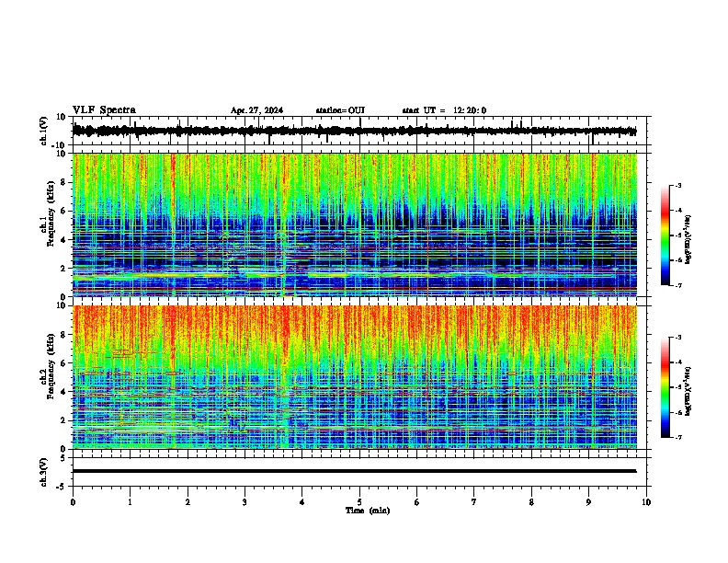Image resolution: width=728 pixels, height=563 pixels.
Task: Click inside the ch.2 spectrogram panel
Action: (x=355, y=377)
